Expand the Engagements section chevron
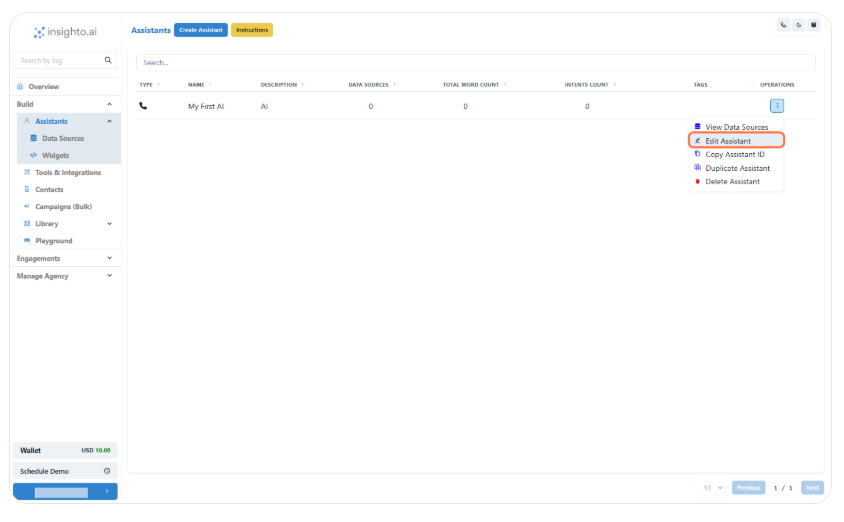Screen dimensions: 844x522 click(x=109, y=258)
